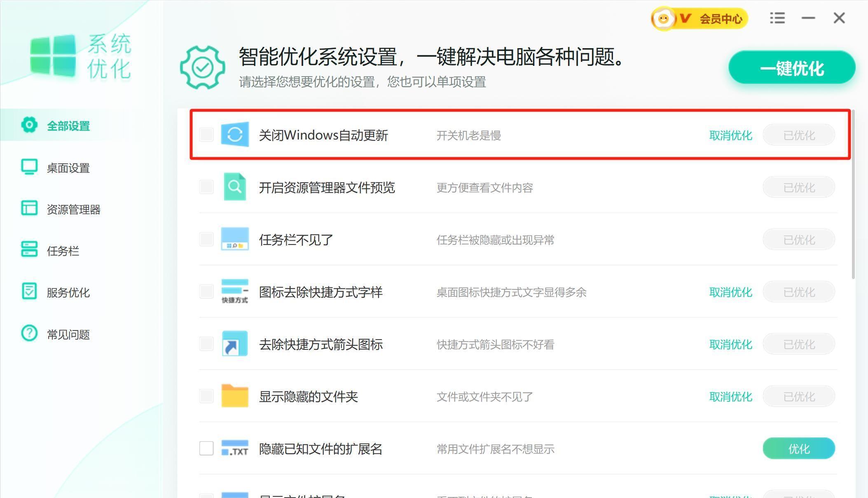Tick the 任务栏不见了 checkbox
This screenshot has width=868, height=498.
click(206, 239)
